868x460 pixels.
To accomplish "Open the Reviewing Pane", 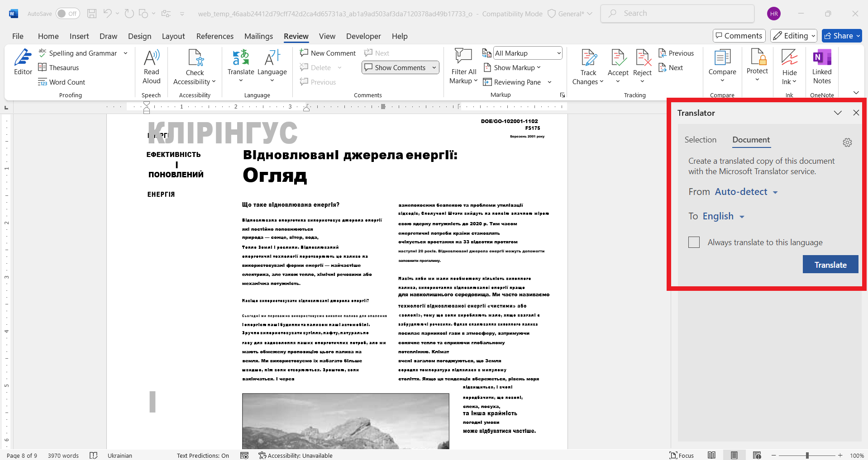I will tap(512, 82).
